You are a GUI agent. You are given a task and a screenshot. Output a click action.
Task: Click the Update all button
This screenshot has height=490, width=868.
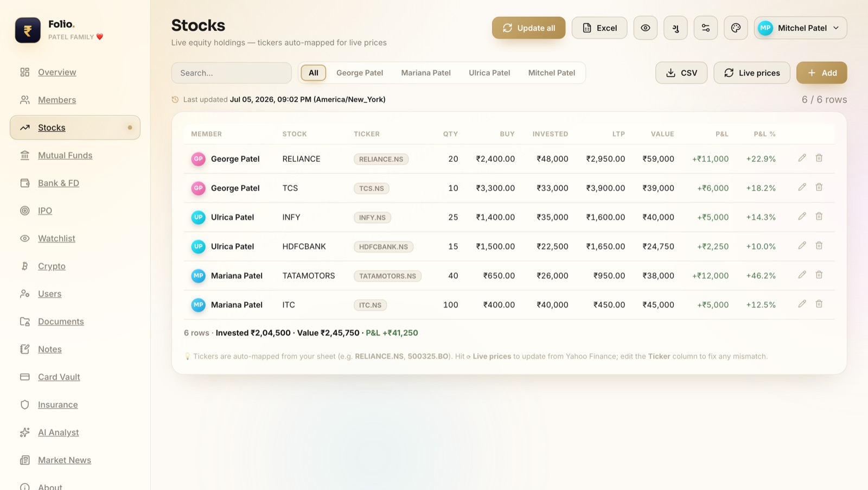[528, 28]
